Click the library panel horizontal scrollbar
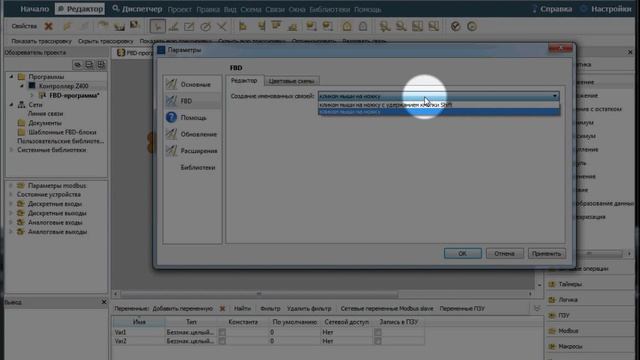 pyautogui.click(x=589, y=253)
